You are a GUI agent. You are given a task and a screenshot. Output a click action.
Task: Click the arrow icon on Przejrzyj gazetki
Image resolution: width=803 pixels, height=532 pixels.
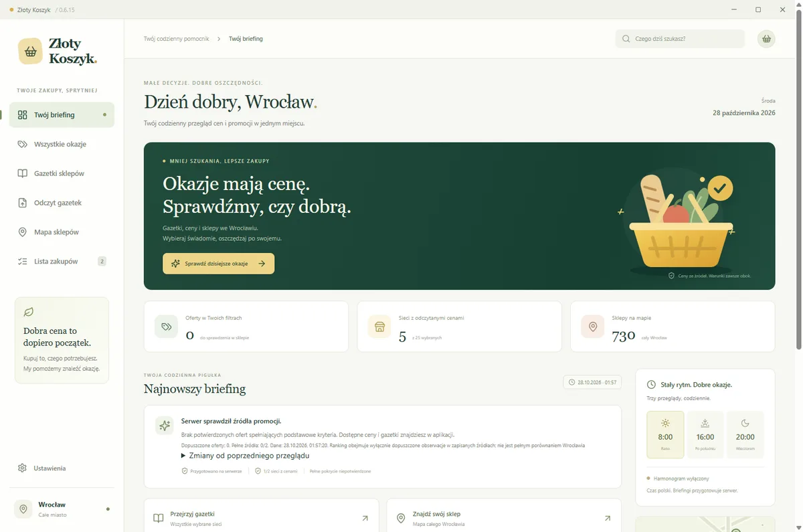[x=365, y=518]
